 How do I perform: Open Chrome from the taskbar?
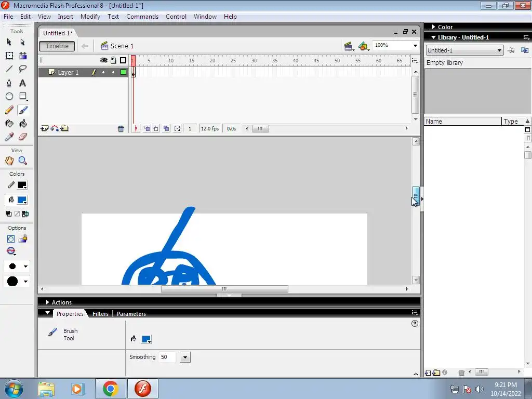[x=111, y=389]
